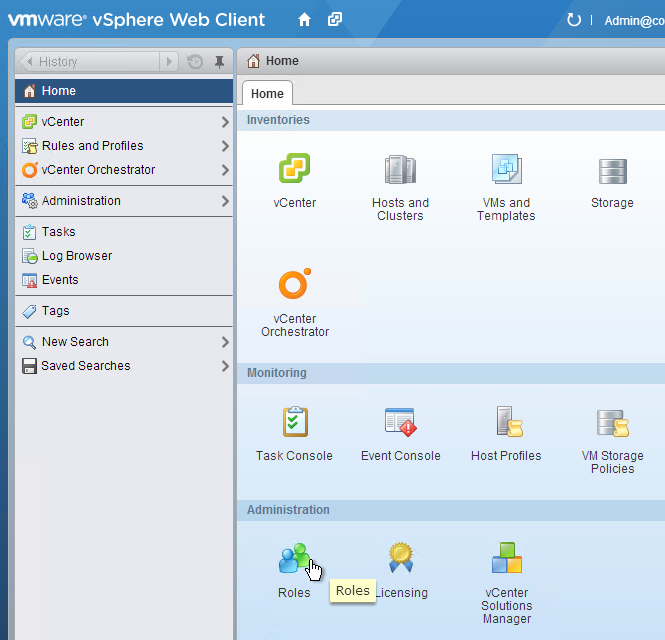Viewport: 665px width, 640px height.
Task: Click the Home breadcrumb house icon in title bar
Action: pyautogui.click(x=254, y=61)
